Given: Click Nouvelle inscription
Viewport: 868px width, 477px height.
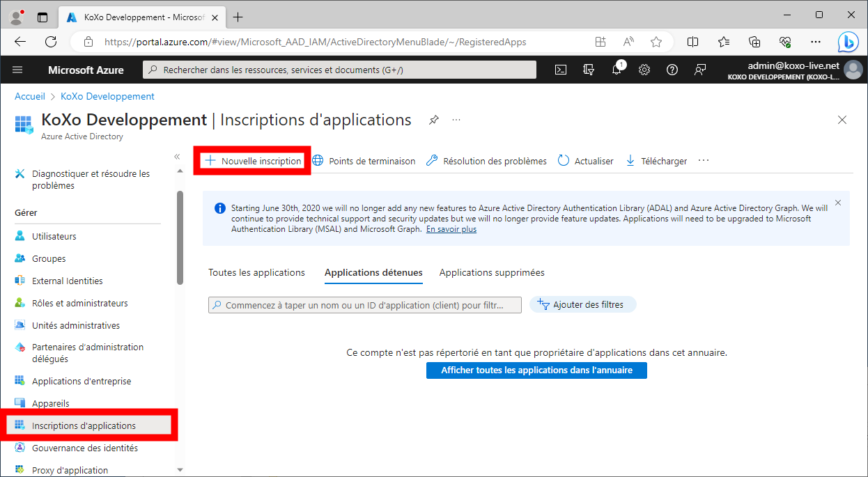Looking at the screenshot, I should coord(253,161).
